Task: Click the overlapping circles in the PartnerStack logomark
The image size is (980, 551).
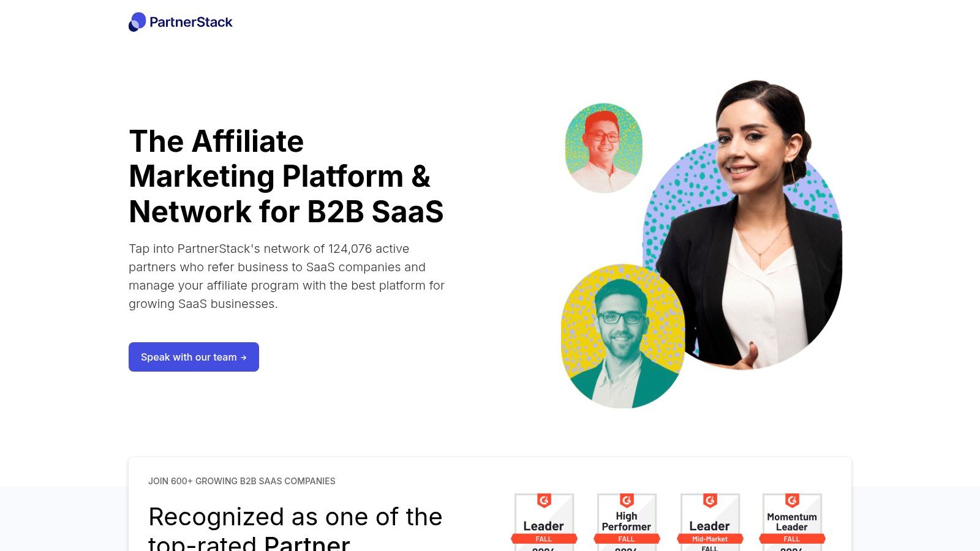Action: tap(135, 23)
